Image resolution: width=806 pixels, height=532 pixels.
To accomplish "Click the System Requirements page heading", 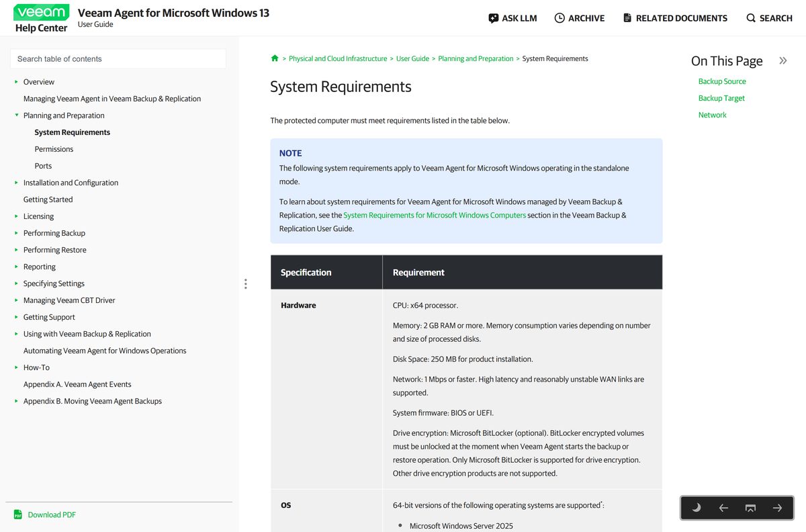I will click(x=341, y=87).
